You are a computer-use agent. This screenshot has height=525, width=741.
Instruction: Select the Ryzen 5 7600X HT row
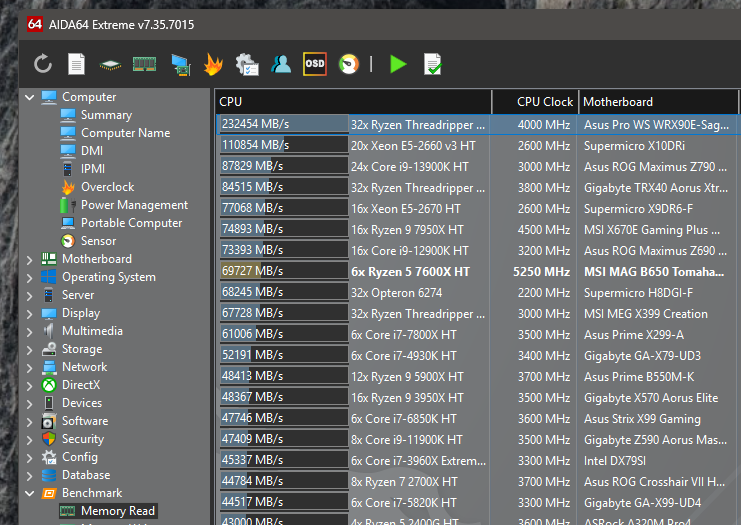tap(478, 271)
